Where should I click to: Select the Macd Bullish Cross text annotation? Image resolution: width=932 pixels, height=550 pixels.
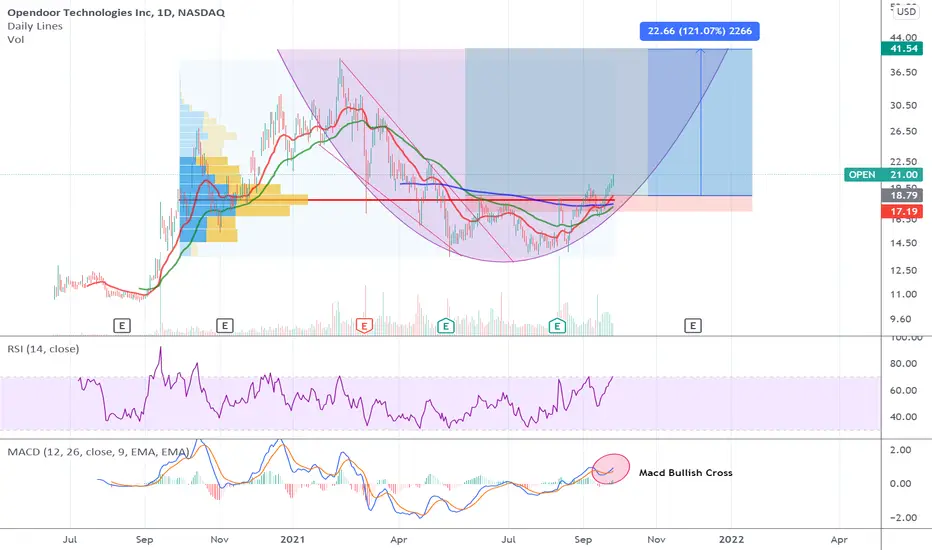[685, 473]
